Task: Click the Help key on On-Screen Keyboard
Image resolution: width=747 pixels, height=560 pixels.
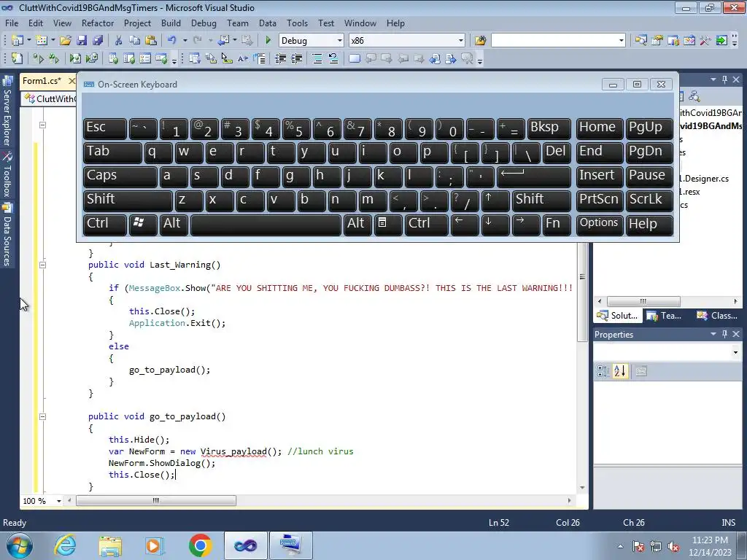Action: coord(649,224)
